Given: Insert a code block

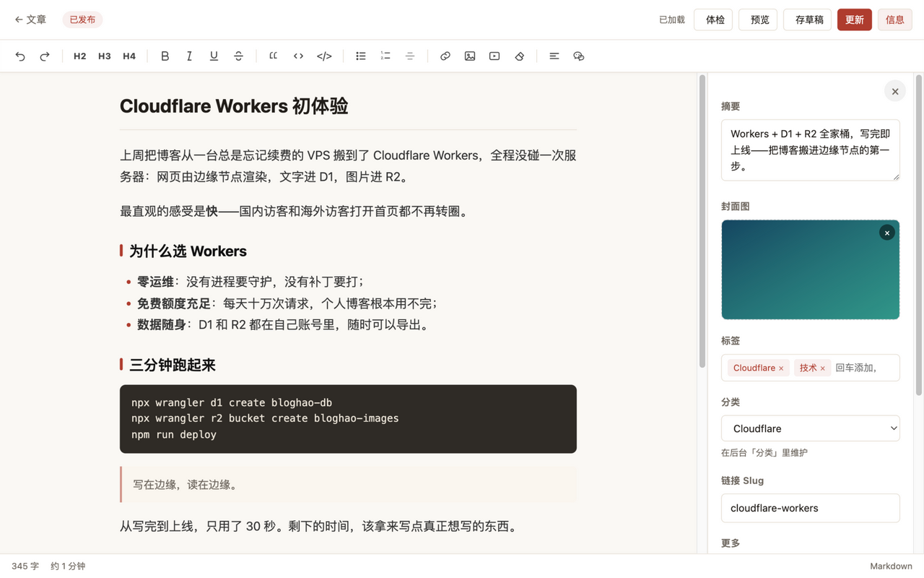Looking at the screenshot, I should click(324, 56).
